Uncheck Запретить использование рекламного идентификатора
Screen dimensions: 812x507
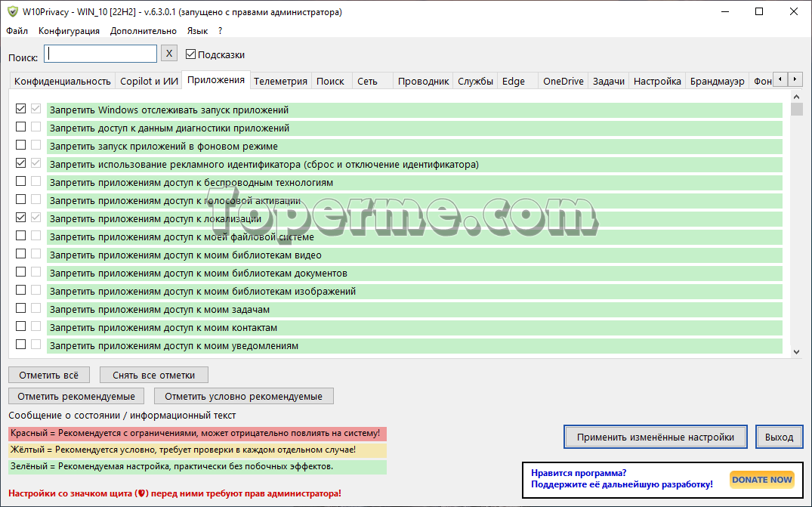click(x=20, y=163)
